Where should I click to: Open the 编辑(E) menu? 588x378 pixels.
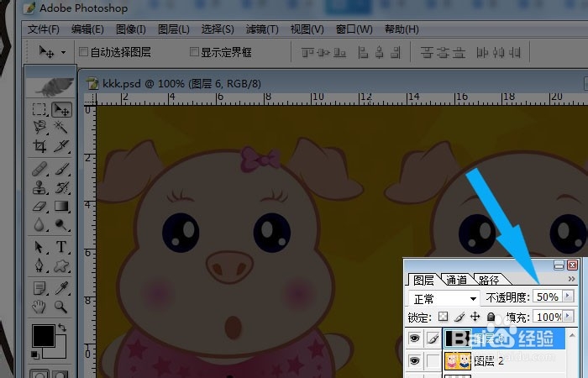click(87, 29)
